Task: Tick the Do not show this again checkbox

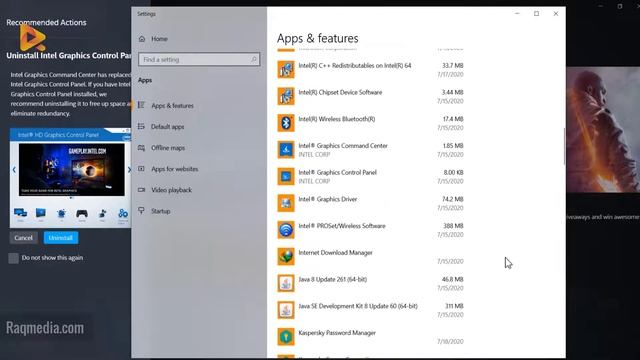Action: (x=13, y=258)
